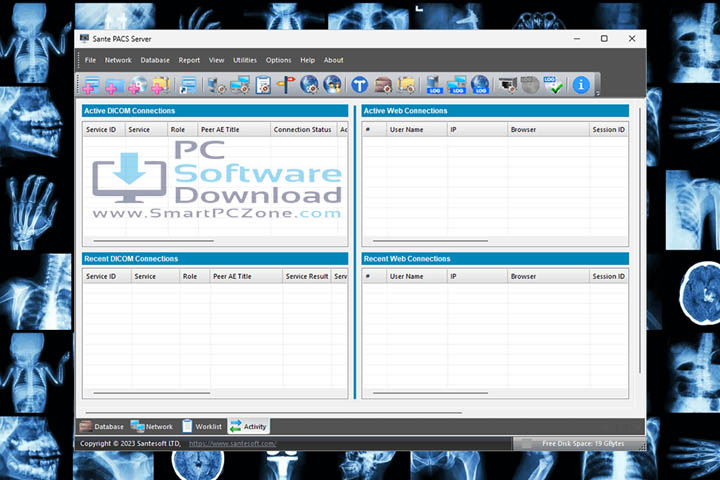This screenshot has width=720, height=480.
Task: Click Connection Status column header in Active DICOM
Action: [x=302, y=130]
